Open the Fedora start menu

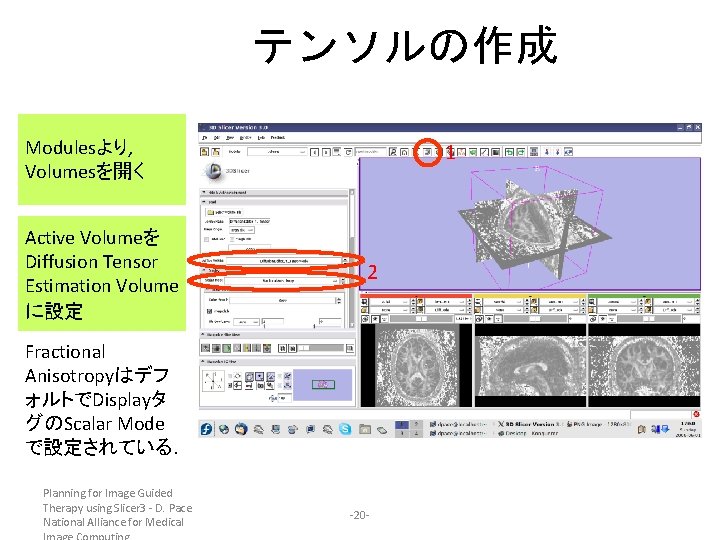click(x=206, y=429)
